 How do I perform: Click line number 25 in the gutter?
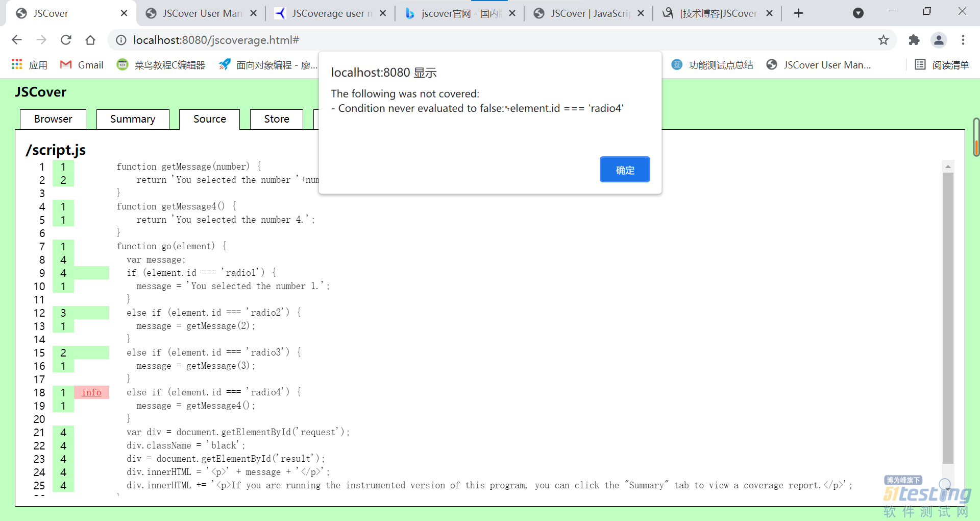(39, 485)
